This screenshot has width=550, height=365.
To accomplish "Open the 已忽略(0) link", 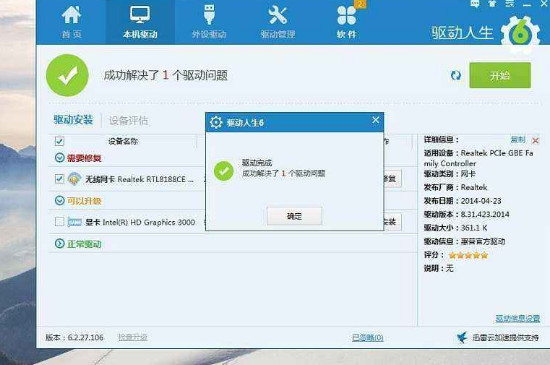I will click(367, 338).
